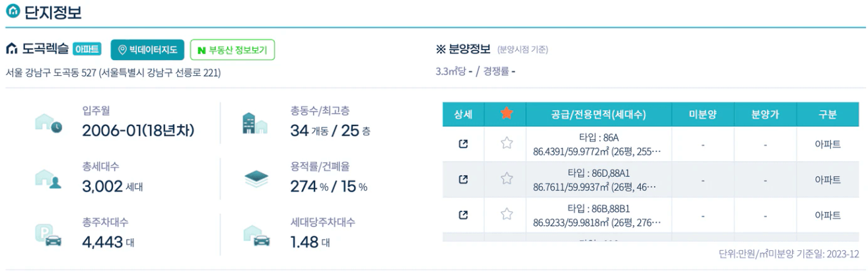Click the 세대당주차대수 car icon
The image size is (868, 276).
(256, 236)
